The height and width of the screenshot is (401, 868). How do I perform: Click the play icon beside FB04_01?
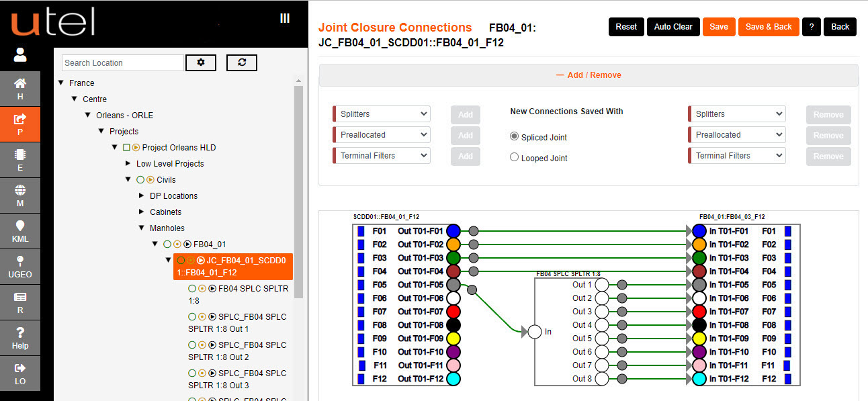pyautogui.click(x=187, y=244)
